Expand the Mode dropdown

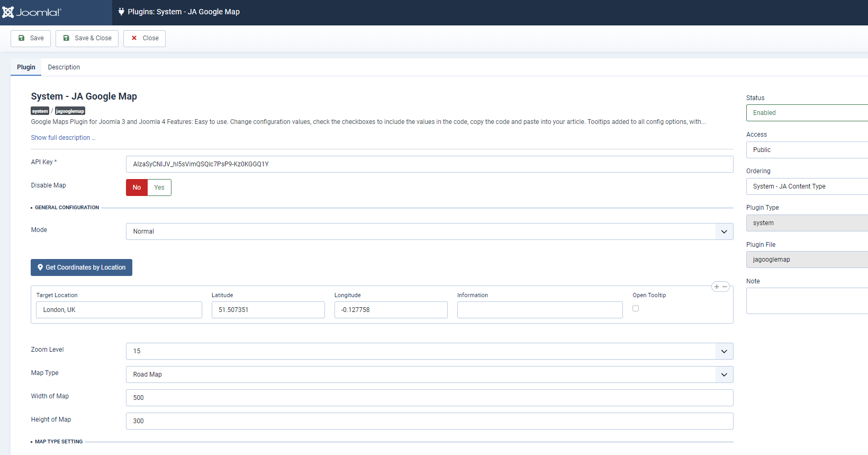click(429, 231)
